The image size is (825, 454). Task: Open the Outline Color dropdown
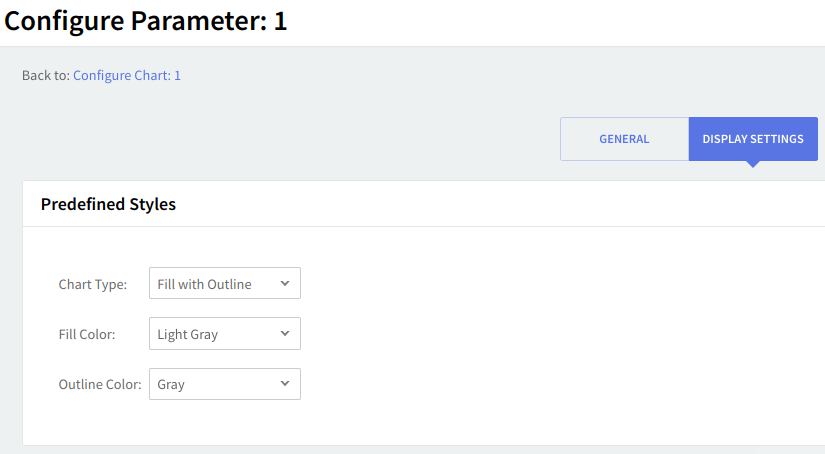(224, 384)
